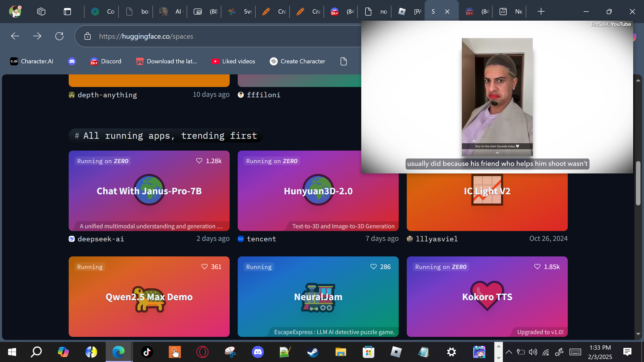Open the NeuralJam space card
Image resolution: width=644 pixels, height=362 pixels.
[318, 297]
